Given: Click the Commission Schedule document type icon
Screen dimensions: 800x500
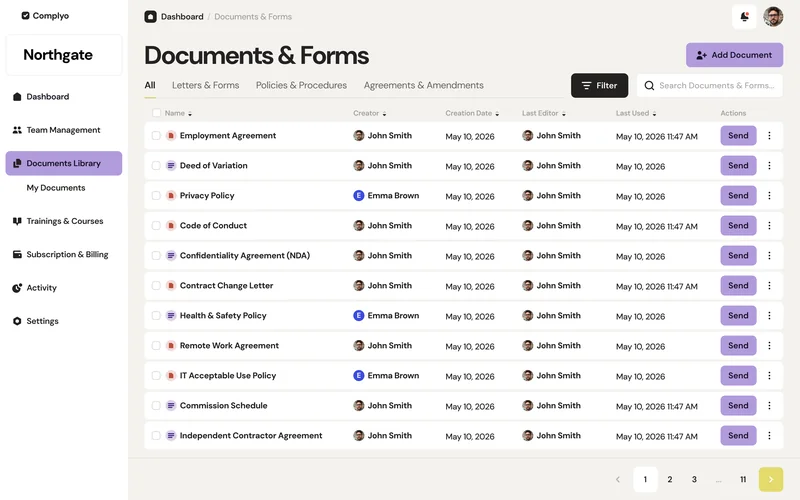Looking at the screenshot, I should (171, 406).
